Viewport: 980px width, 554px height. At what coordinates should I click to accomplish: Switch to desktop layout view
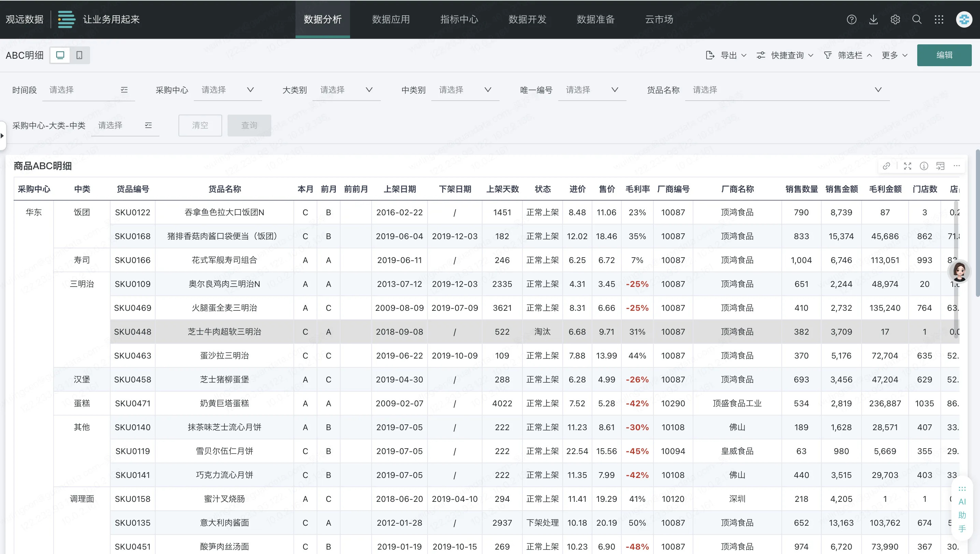coord(60,55)
